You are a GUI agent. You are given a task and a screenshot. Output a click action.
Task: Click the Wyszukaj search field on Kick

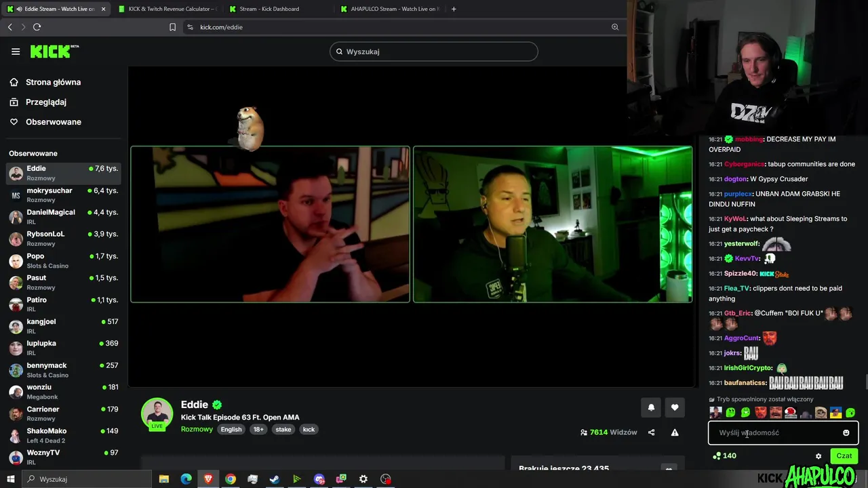click(x=434, y=52)
